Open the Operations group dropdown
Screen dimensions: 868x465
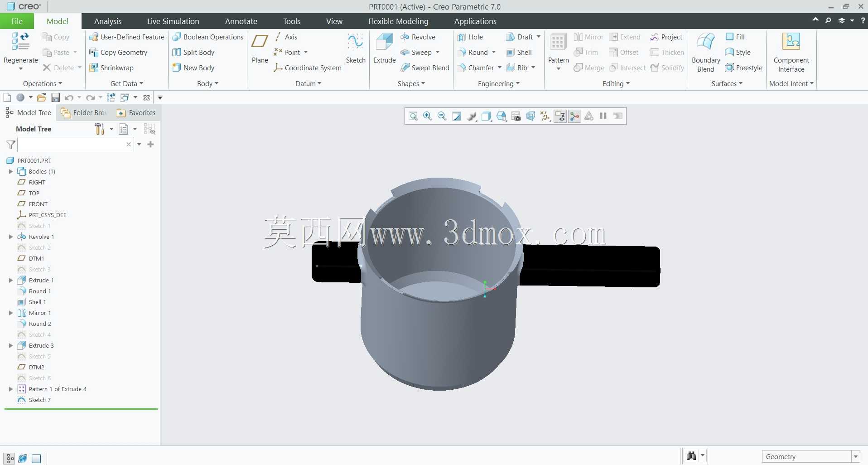pyautogui.click(x=43, y=84)
